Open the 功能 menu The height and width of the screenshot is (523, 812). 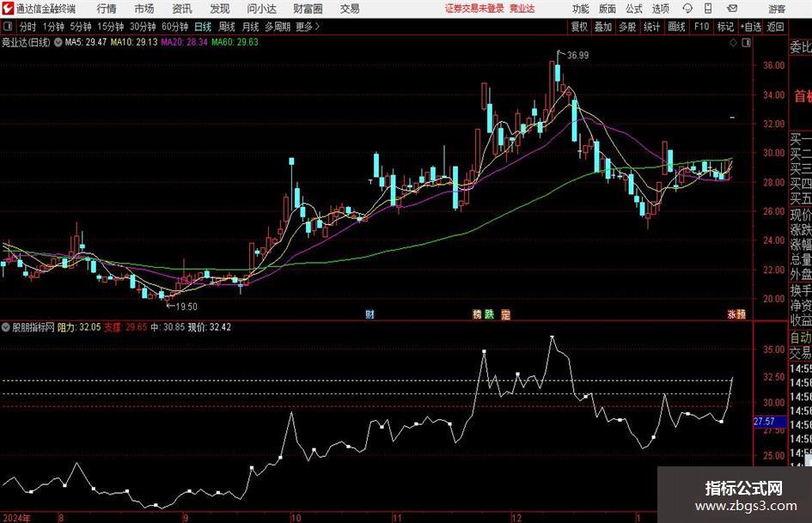[x=581, y=9]
